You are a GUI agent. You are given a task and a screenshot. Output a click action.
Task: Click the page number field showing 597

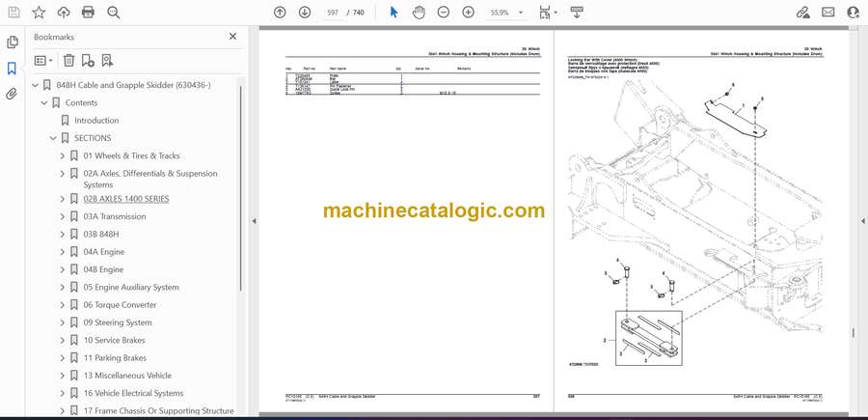tap(332, 13)
